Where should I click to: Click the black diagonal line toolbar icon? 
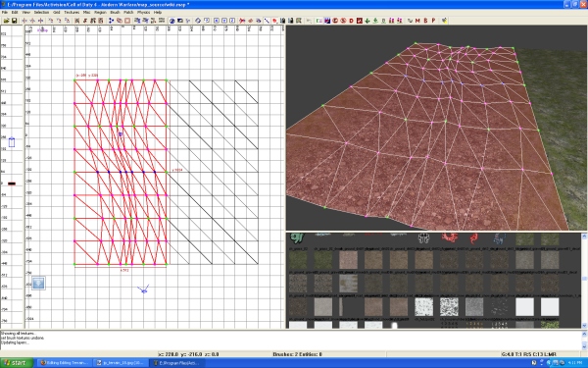click(x=267, y=21)
